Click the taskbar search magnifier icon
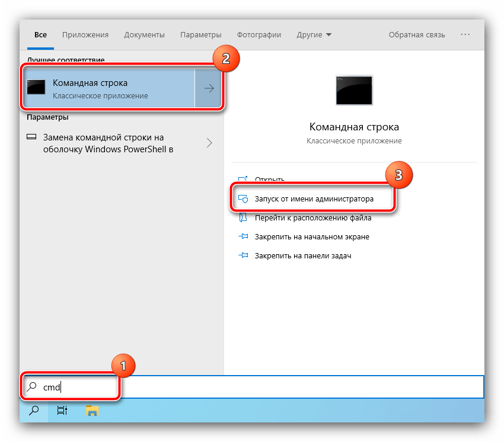This screenshot has height=442, width=504. [x=34, y=410]
